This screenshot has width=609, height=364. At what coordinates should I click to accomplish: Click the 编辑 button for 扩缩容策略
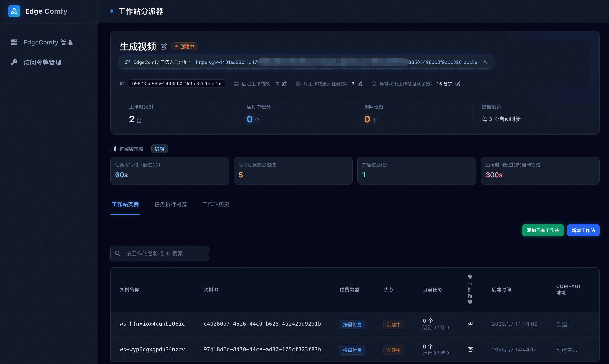click(x=159, y=149)
